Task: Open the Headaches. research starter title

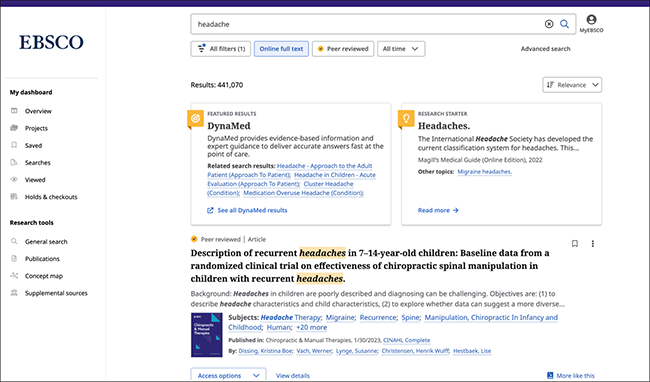Action: click(444, 126)
